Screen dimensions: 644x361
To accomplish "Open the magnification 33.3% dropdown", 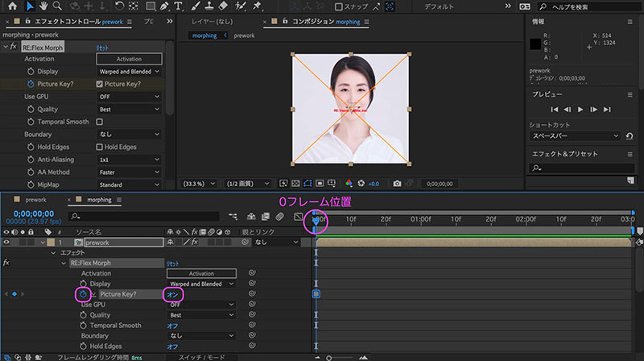I will tap(199, 184).
